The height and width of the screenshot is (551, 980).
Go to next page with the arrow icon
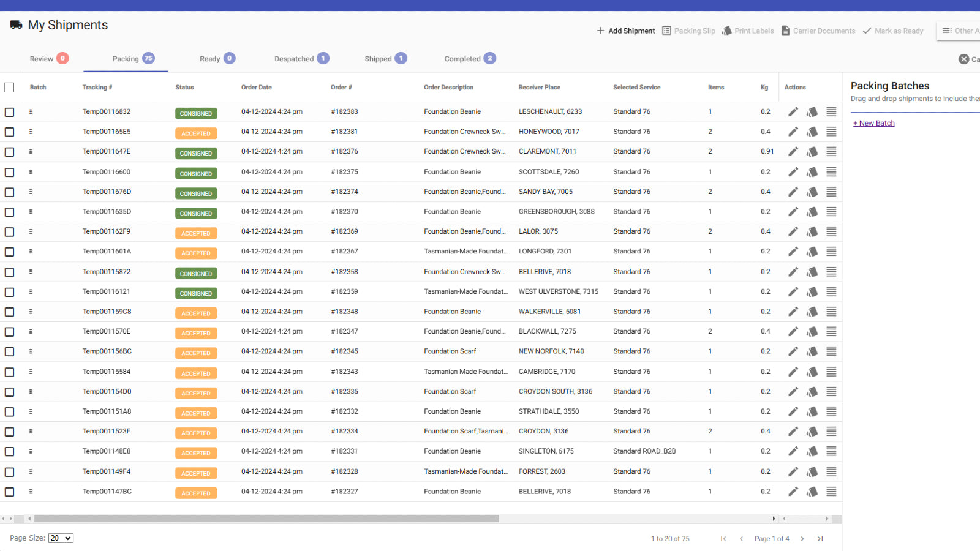(x=802, y=538)
